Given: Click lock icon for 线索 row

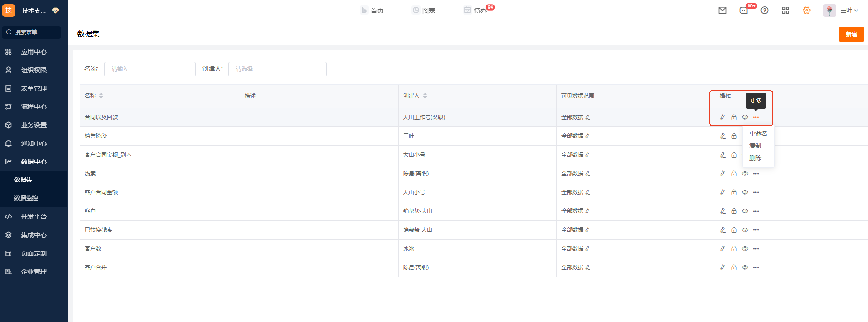Looking at the screenshot, I should [734, 174].
